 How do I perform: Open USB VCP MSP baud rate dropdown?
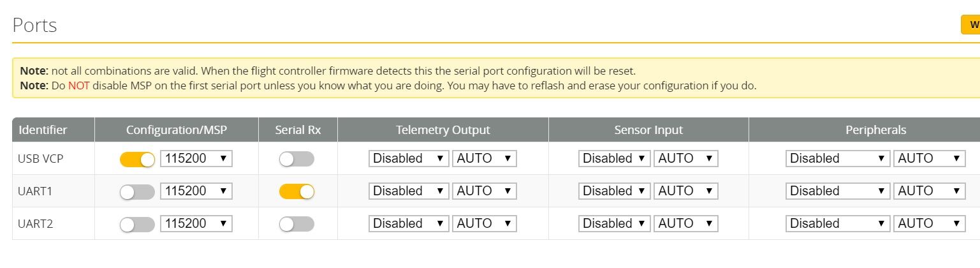click(x=196, y=159)
